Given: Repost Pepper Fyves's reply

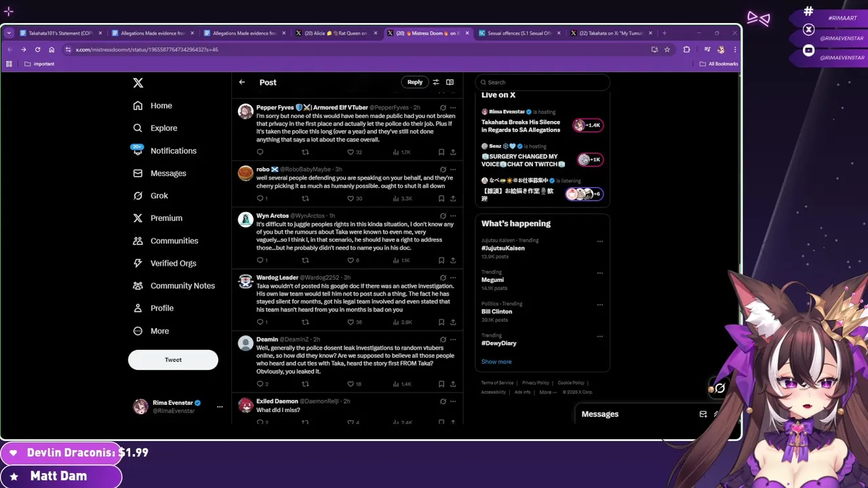Looking at the screenshot, I should click(x=305, y=152).
